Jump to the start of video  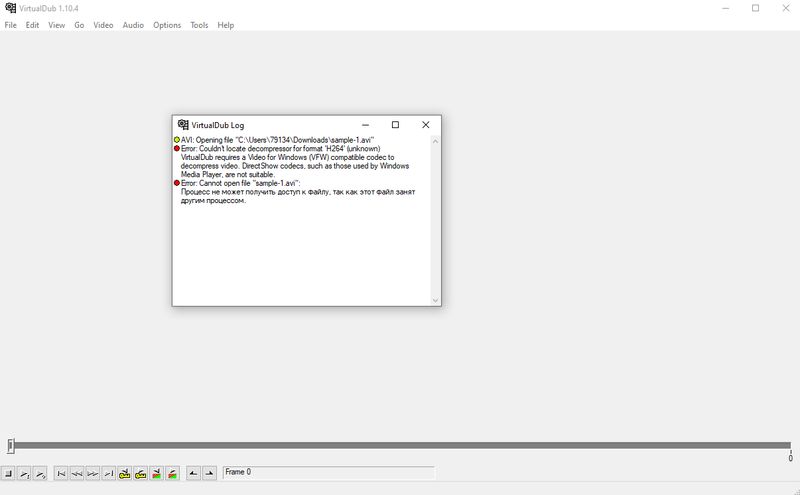point(61,473)
